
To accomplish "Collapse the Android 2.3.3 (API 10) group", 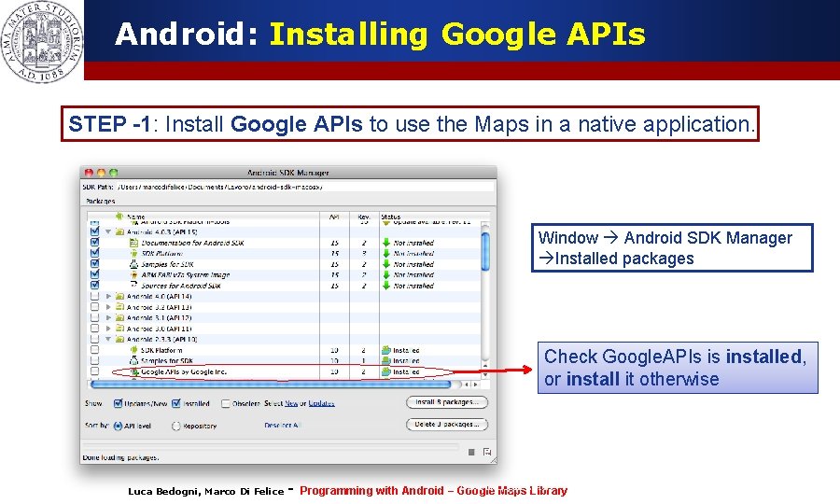I will click(108, 339).
